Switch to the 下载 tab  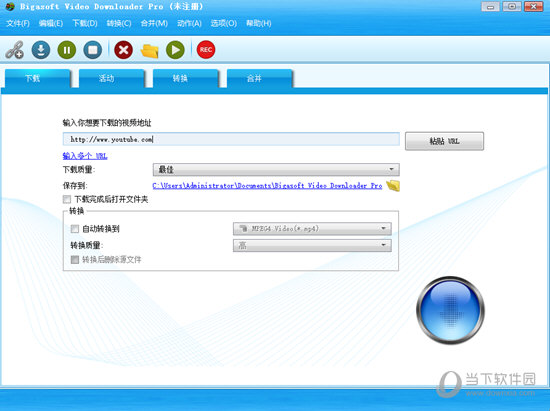coord(38,78)
